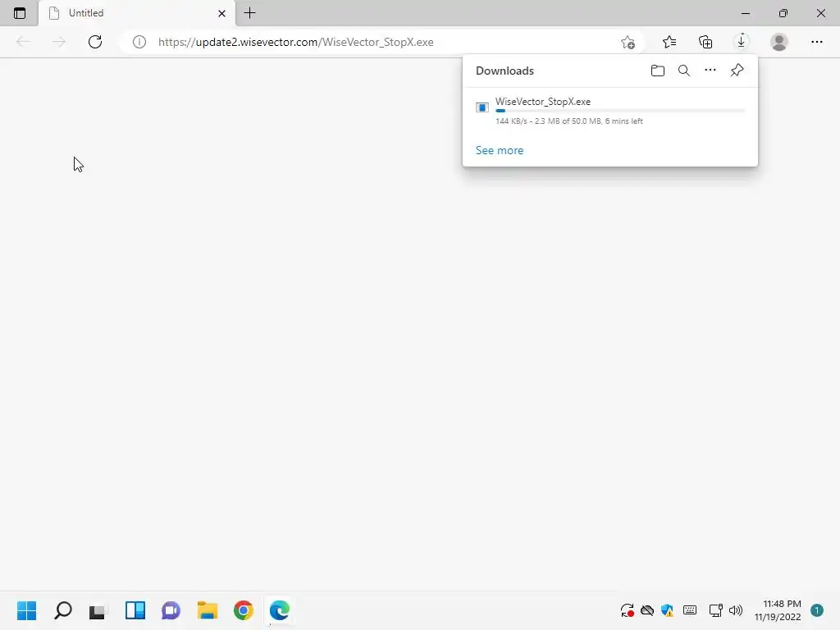Click the WiseVector download progress bar
Viewport: 840px width, 630px height.
[620, 111]
